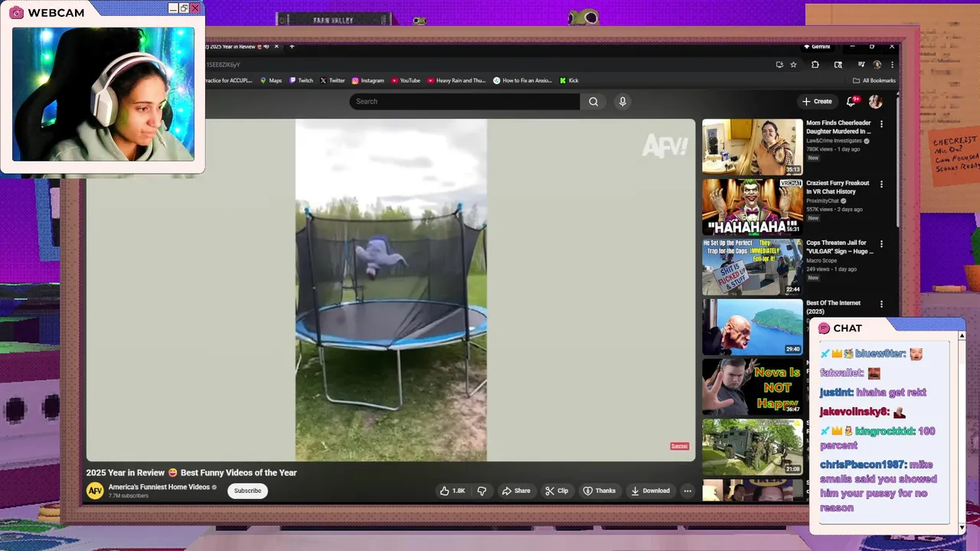The width and height of the screenshot is (980, 551).
Task: Open YouTube notifications bell
Action: tap(851, 101)
